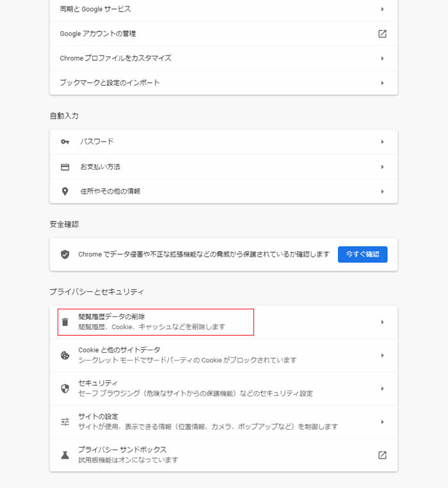Image resolution: width=448 pixels, height=488 pixels.
Task: Open 住所やその他の情報 settings
Action: [224, 191]
